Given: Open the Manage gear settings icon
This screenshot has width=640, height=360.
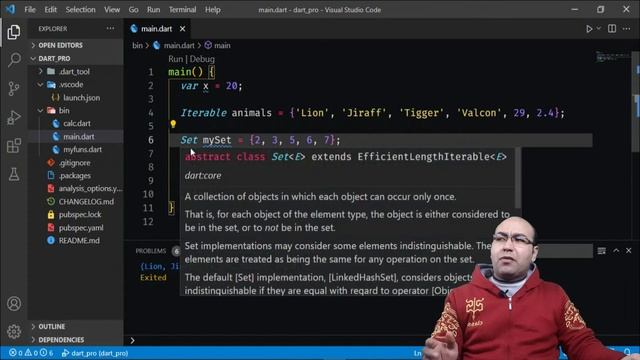Looking at the screenshot, I should pyautogui.click(x=14, y=331).
